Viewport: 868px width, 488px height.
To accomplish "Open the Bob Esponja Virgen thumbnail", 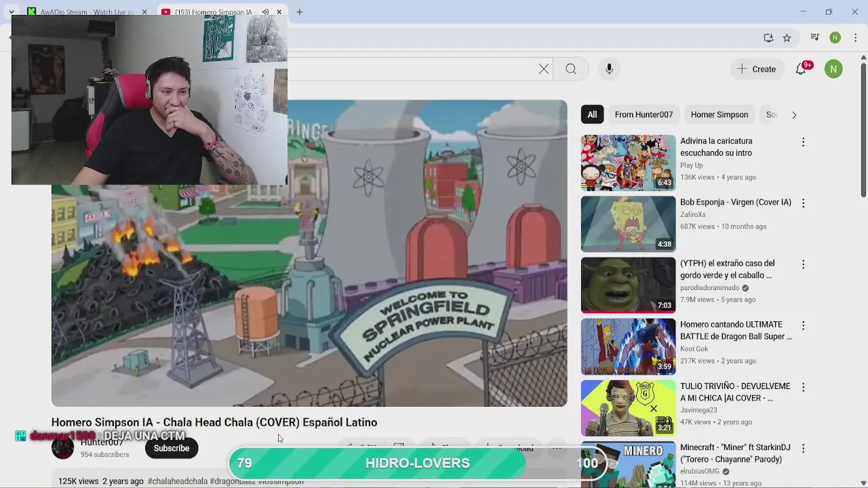I will point(628,224).
